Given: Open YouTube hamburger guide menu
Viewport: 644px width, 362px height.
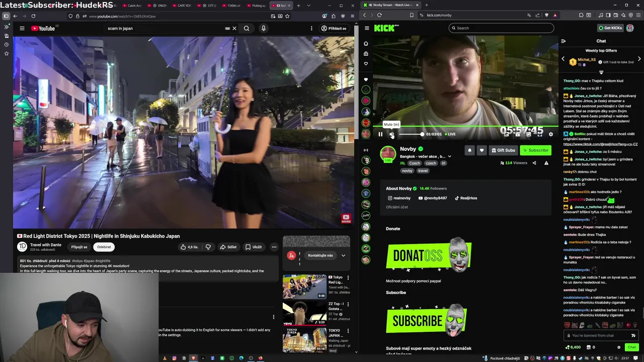Looking at the screenshot, I should tap(22, 28).
